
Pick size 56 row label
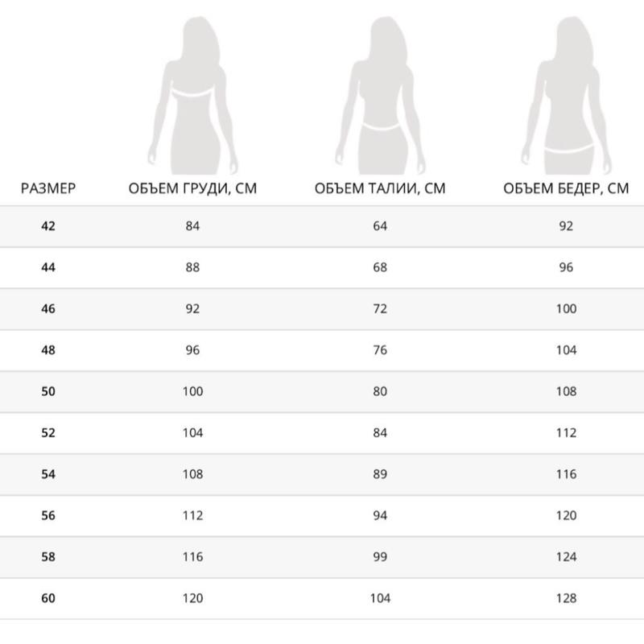point(48,516)
